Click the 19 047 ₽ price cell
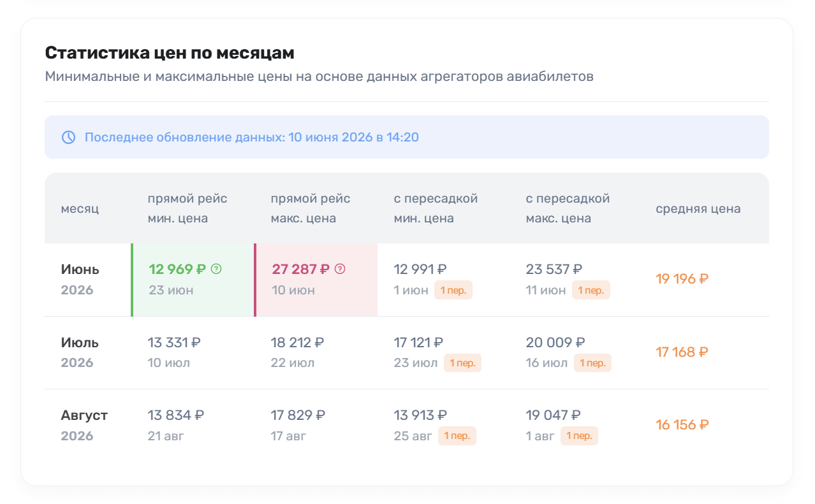The width and height of the screenshot is (815, 504). click(x=554, y=415)
